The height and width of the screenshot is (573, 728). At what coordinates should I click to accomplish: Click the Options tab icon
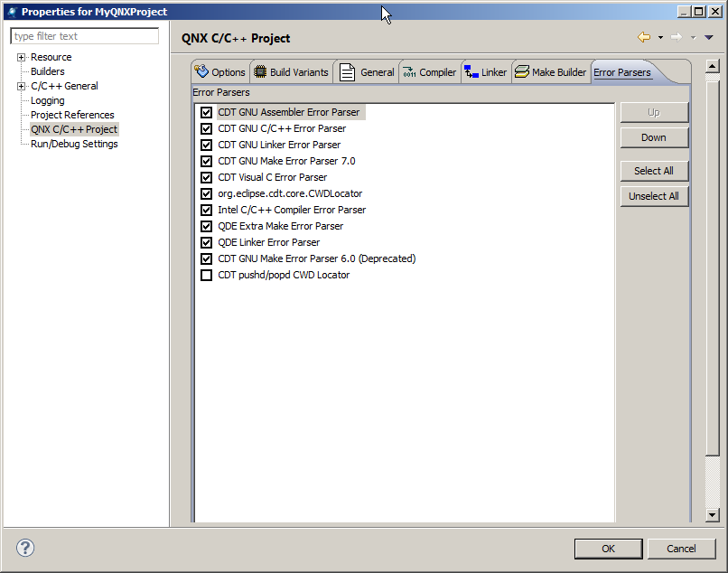202,72
